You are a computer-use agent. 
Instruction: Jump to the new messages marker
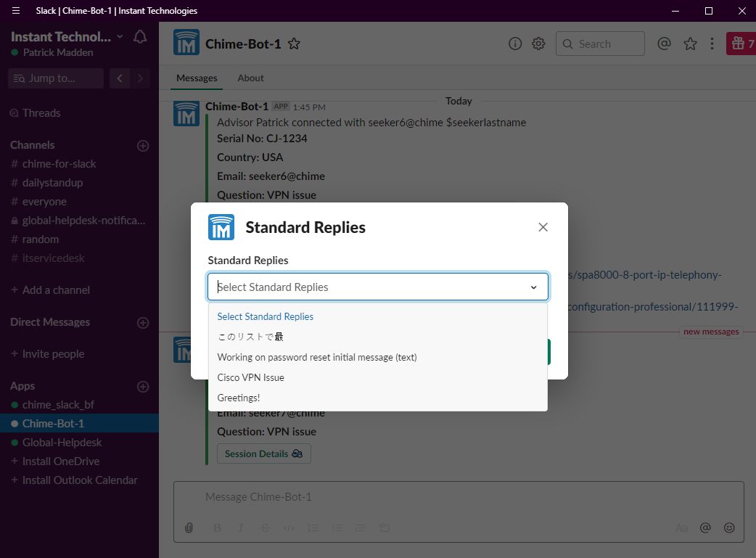click(711, 332)
